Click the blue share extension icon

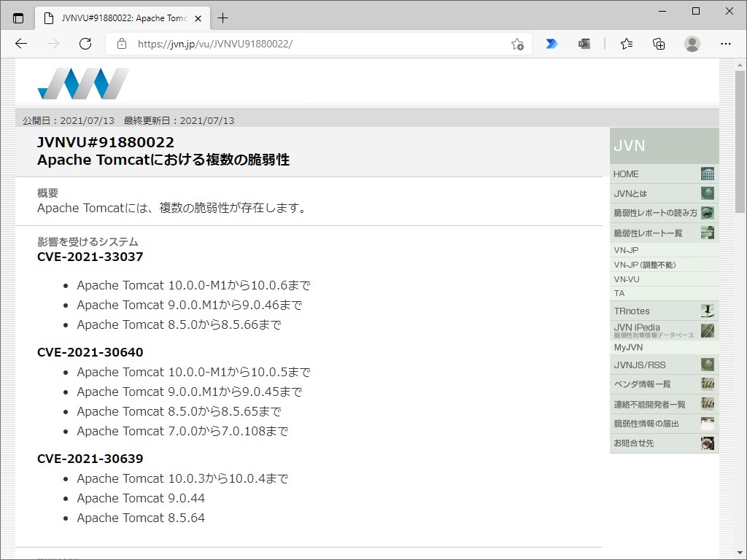[x=552, y=44]
